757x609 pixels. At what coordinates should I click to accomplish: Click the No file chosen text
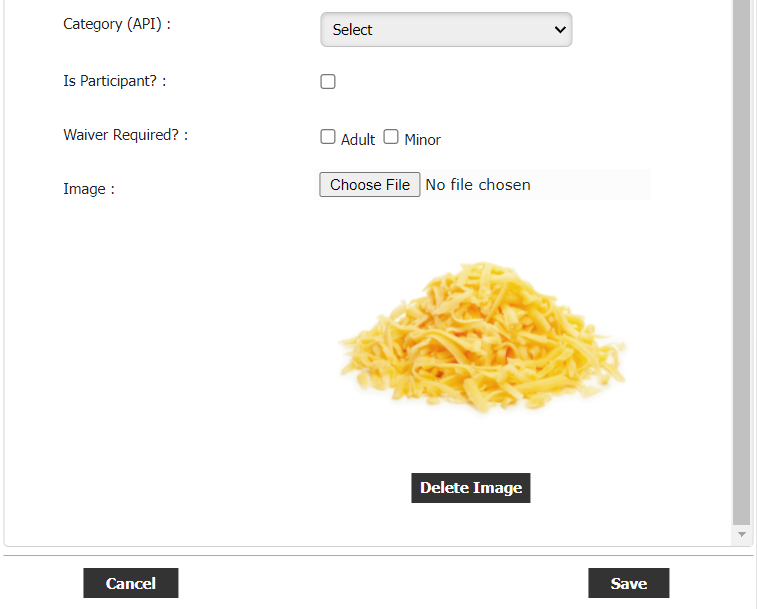coord(478,185)
